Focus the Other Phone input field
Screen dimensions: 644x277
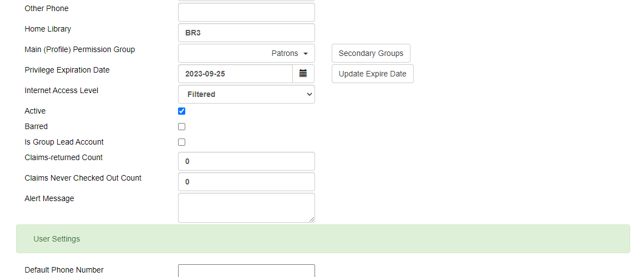coord(246,12)
